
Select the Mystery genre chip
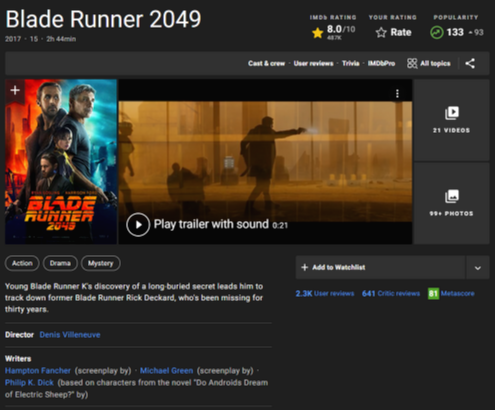101,263
